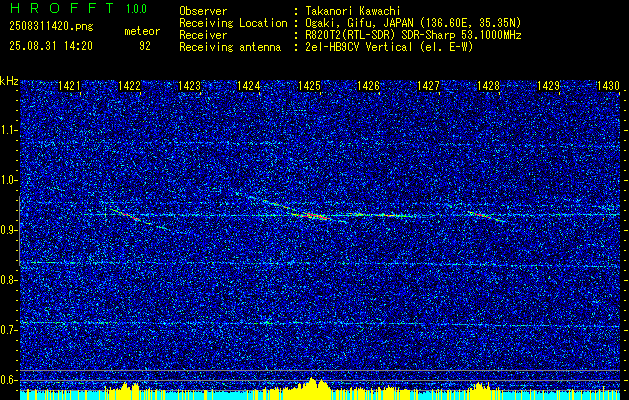Click the Receiving Location label
Viewport: 629px width, 400px height.
pyautogui.click(x=233, y=23)
